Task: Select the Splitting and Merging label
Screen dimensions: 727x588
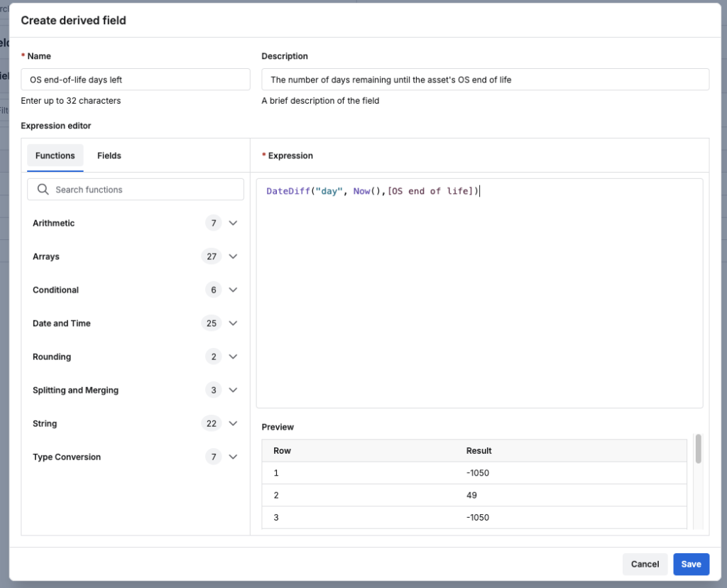Action: (75, 390)
